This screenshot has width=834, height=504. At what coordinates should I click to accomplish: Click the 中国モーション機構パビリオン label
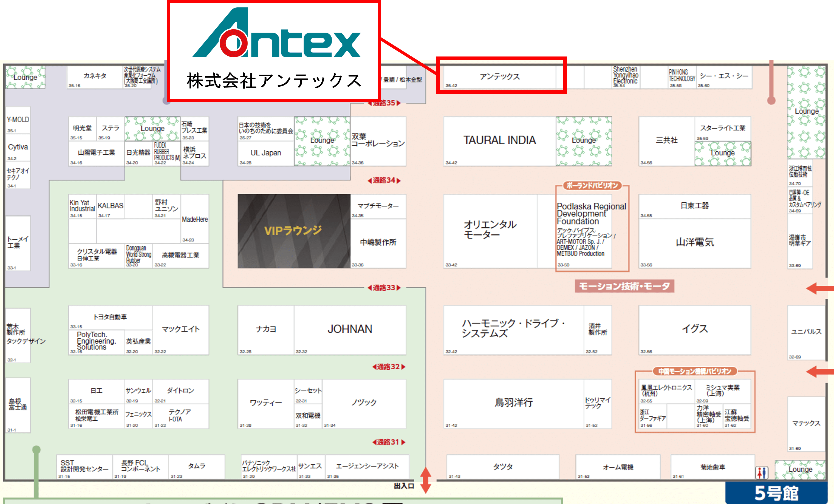[695, 371]
